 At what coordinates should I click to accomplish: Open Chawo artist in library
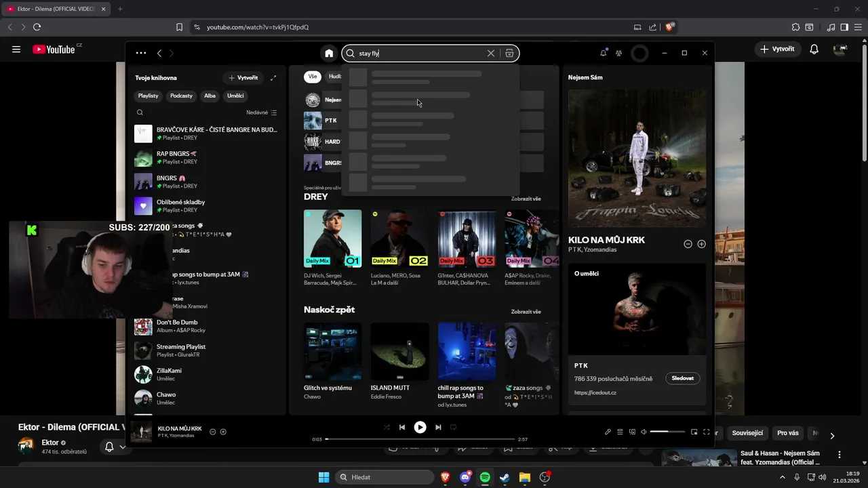pos(206,398)
